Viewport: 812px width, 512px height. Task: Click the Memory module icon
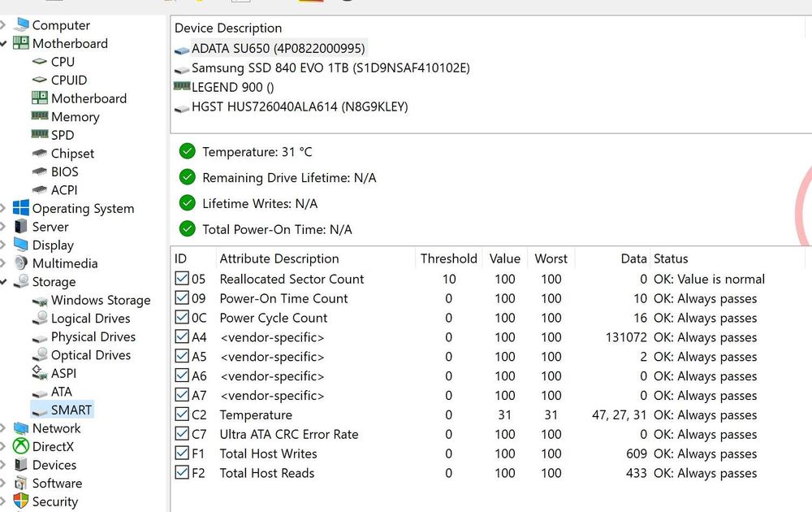click(40, 115)
